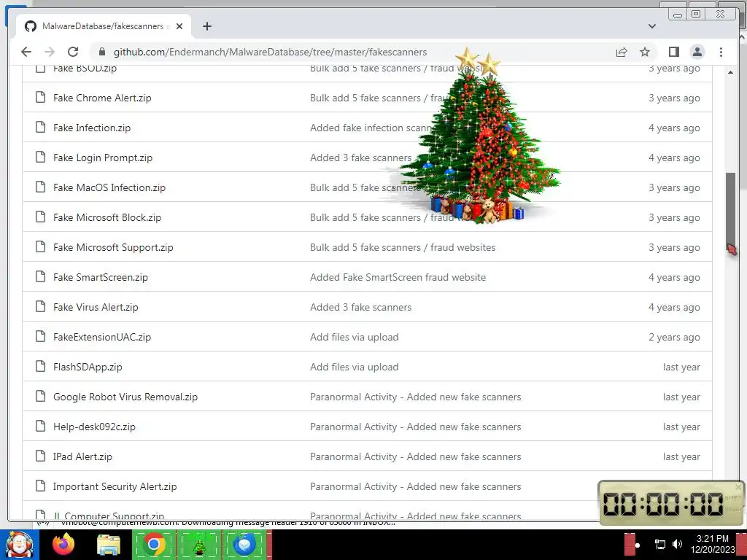Reload the GitHub page
The image size is (747, 560).
pos(73,52)
